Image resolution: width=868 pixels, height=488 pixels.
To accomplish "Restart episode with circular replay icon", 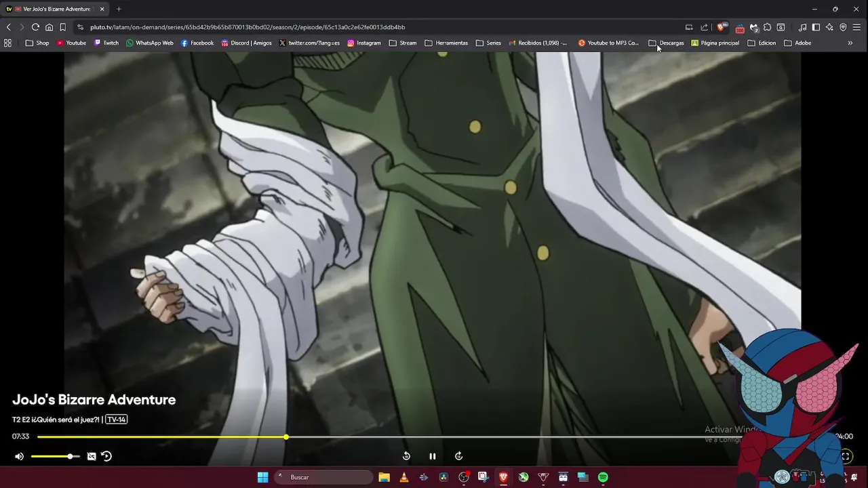I will [106, 456].
